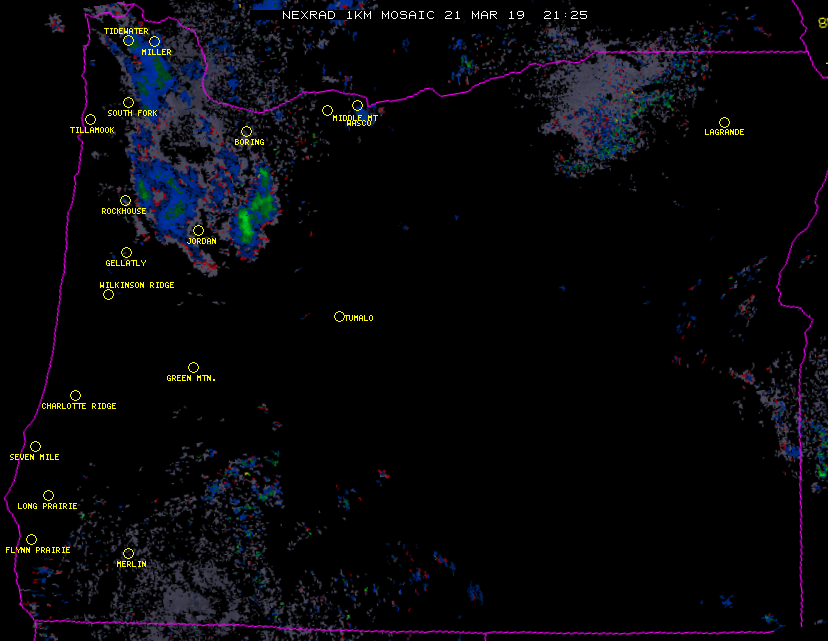Select the Green Mtn. station marker

click(193, 368)
